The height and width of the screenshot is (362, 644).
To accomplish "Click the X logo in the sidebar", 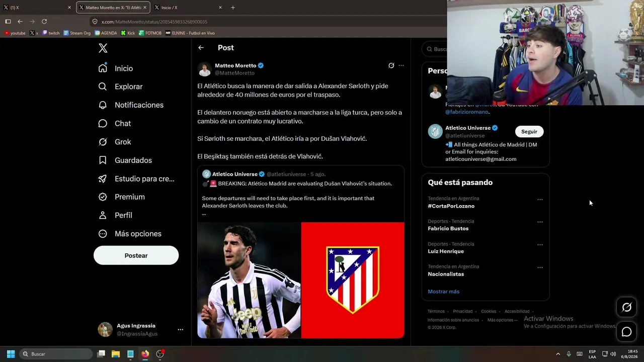I will [x=103, y=48].
